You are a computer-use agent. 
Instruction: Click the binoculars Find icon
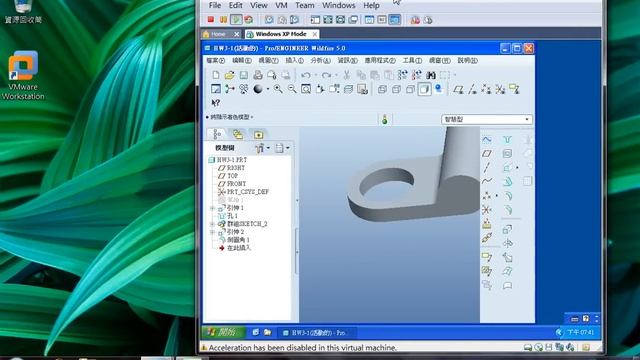(431, 75)
